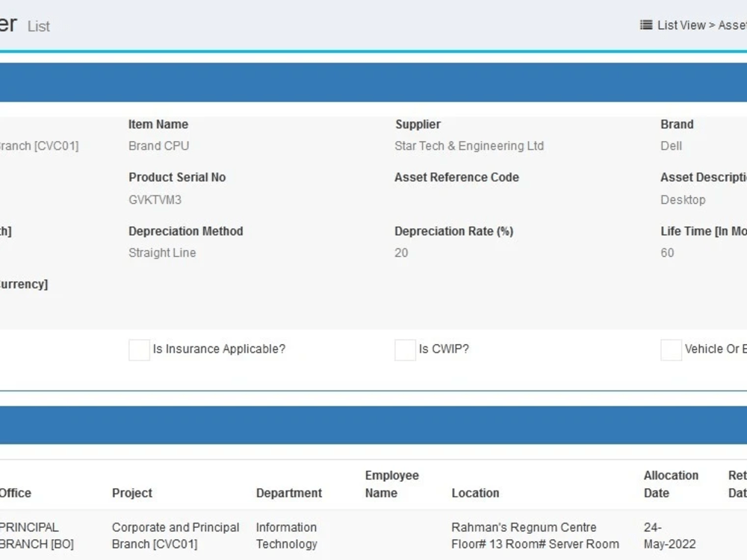
Task: Click the depreciation rate value 20
Action: point(401,253)
